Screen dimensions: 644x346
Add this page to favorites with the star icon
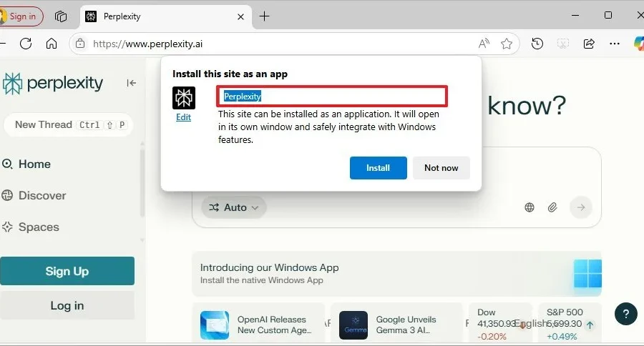click(507, 44)
